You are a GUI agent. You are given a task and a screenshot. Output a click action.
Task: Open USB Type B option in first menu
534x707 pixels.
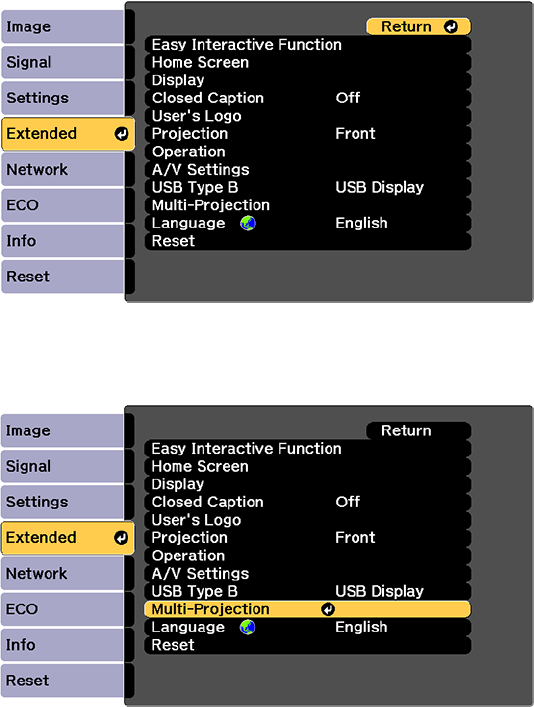pyautogui.click(x=308, y=188)
